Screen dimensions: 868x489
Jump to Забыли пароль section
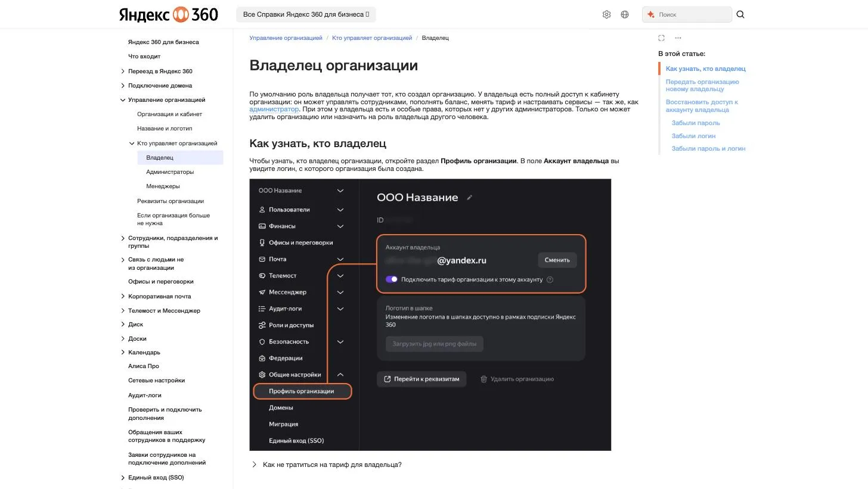click(x=696, y=123)
